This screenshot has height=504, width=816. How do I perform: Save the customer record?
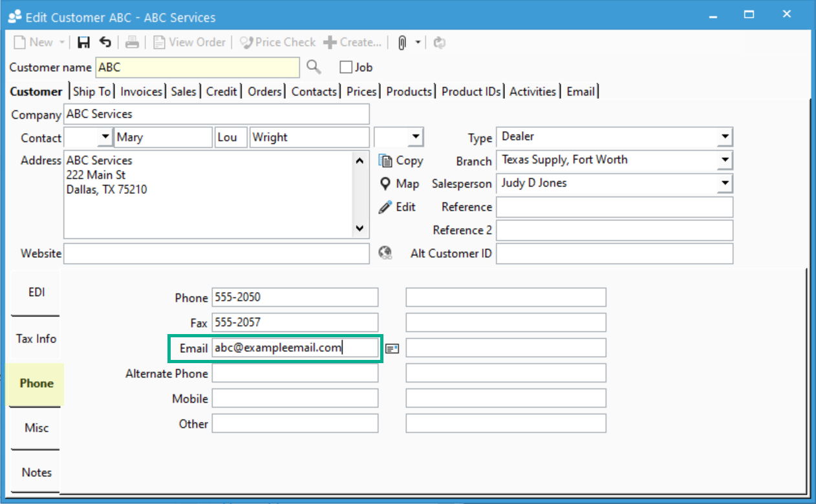[83, 42]
